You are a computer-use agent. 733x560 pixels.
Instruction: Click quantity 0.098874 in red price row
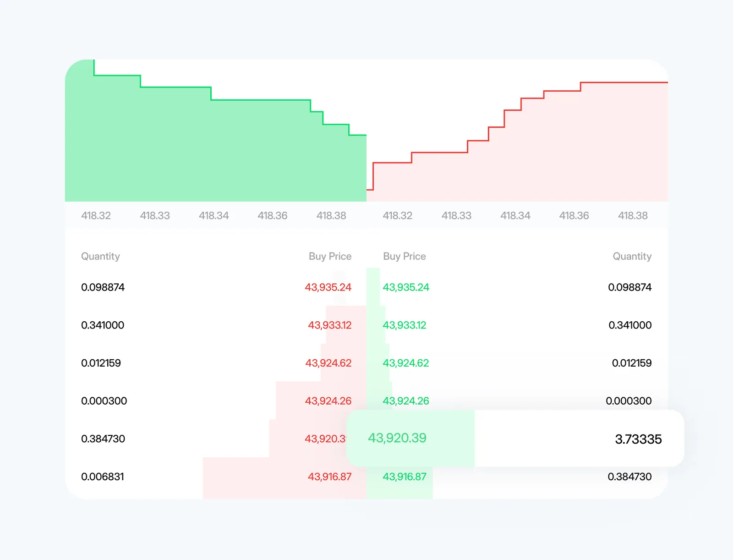coord(103,287)
